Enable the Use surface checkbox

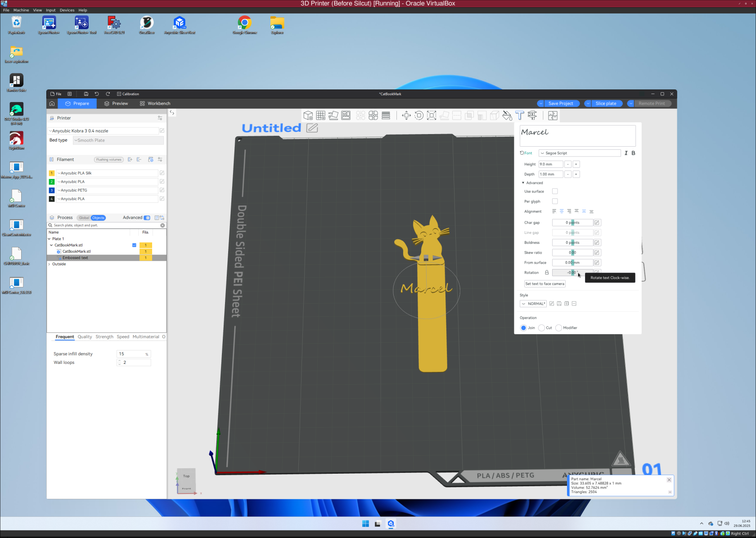[555, 191]
